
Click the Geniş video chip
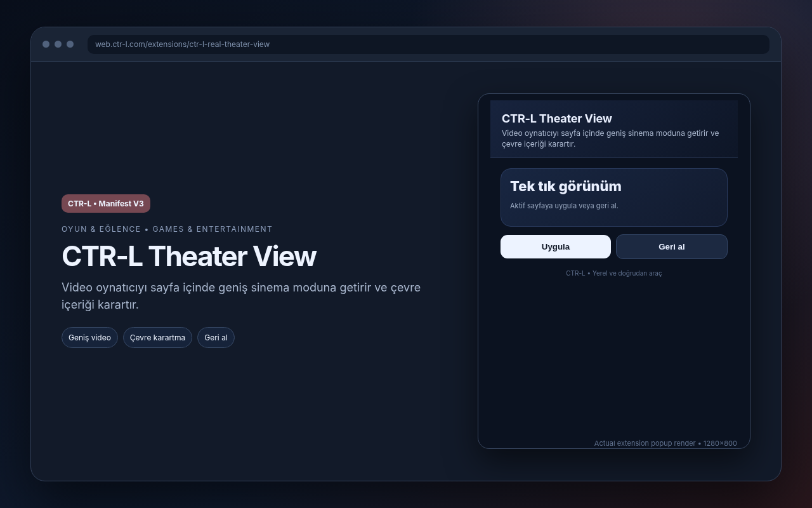(x=89, y=337)
